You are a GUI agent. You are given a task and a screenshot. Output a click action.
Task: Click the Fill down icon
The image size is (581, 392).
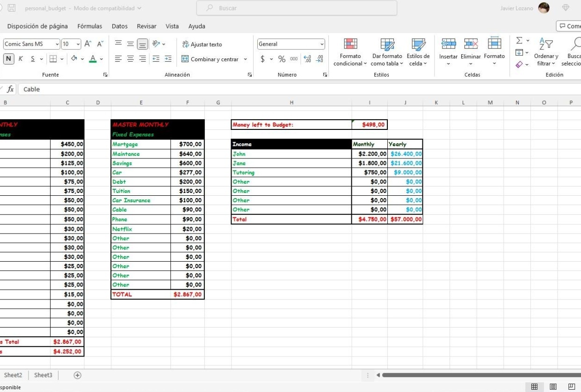click(519, 52)
